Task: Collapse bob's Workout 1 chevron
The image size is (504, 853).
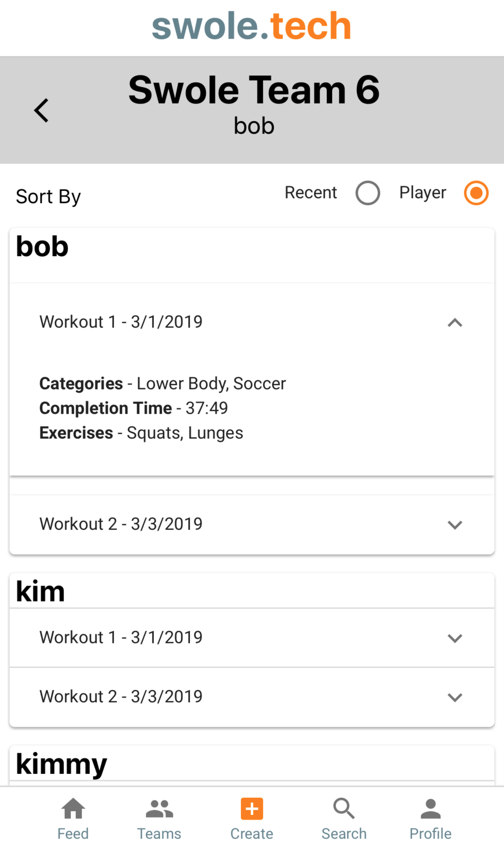Action: click(x=455, y=323)
